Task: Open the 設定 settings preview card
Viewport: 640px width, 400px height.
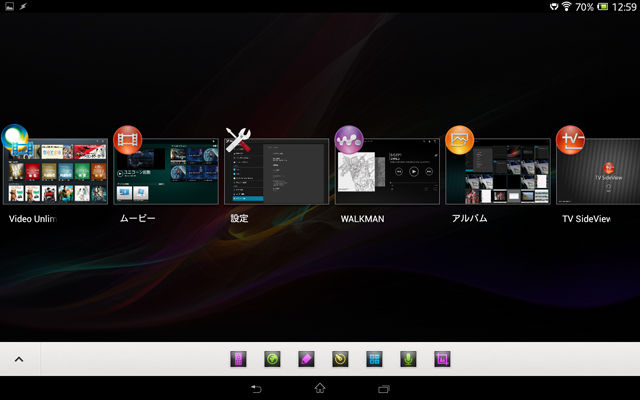Action: [x=277, y=171]
